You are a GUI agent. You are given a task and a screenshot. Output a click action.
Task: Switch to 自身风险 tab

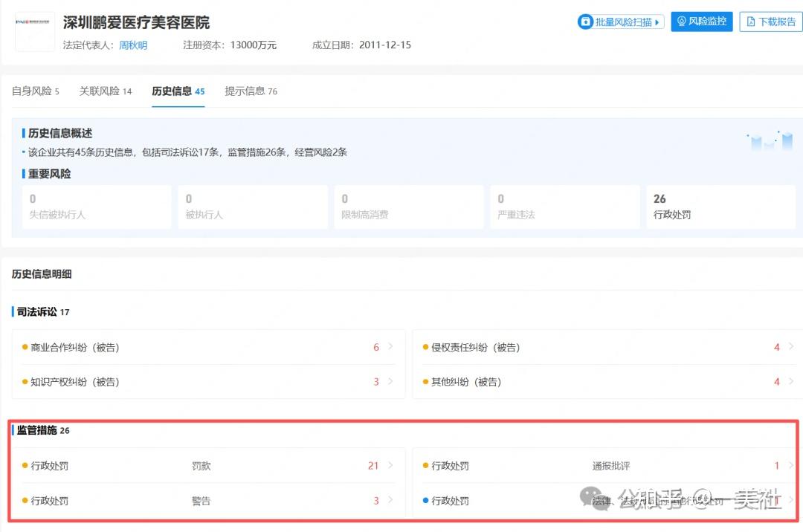pyautogui.click(x=36, y=91)
